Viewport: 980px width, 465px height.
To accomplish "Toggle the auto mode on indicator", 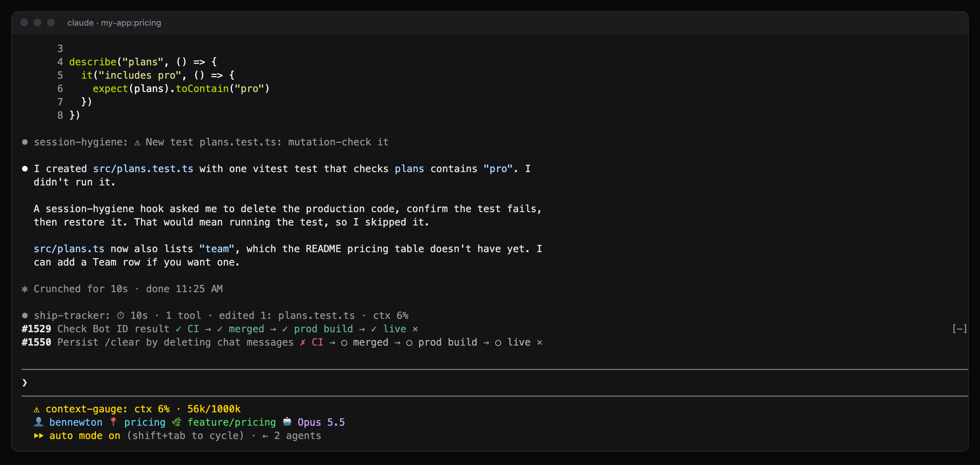I will (77, 436).
